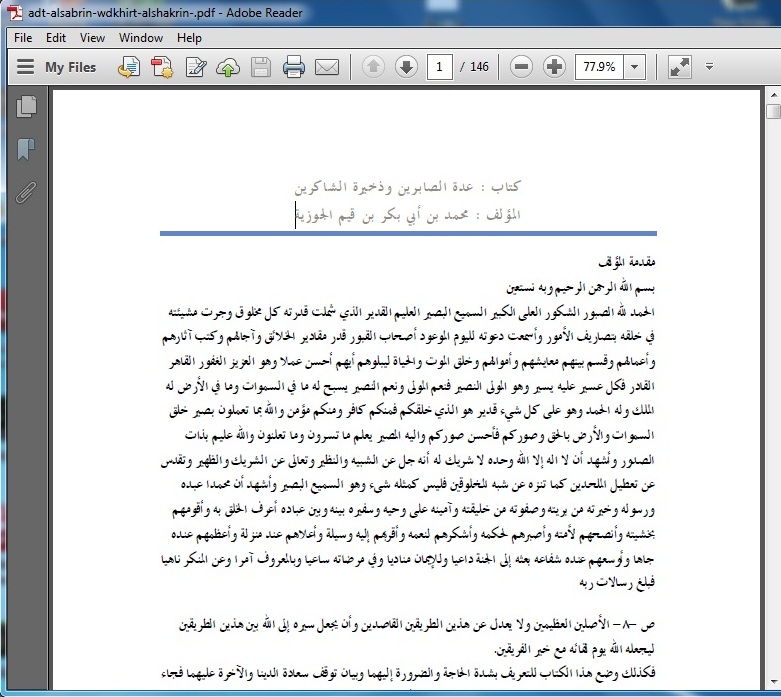Image resolution: width=781 pixels, height=697 pixels.
Task: Send the file by email envelope icon
Action: 326,67
